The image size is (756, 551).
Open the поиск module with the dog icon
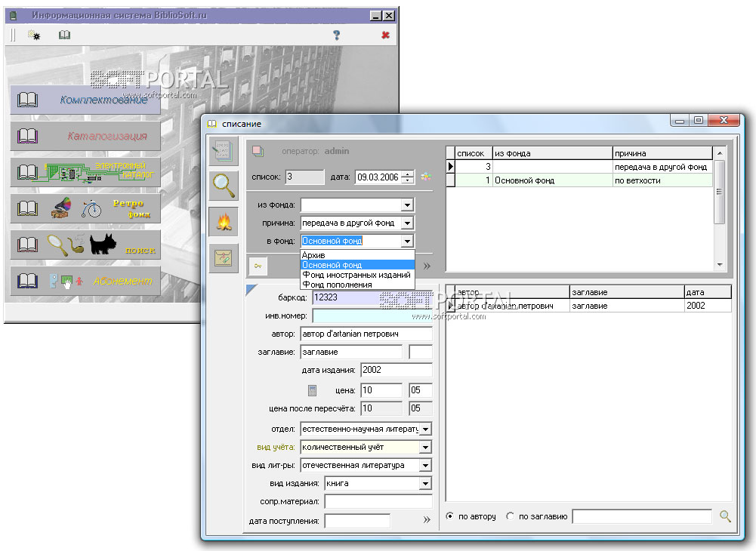click(x=85, y=245)
